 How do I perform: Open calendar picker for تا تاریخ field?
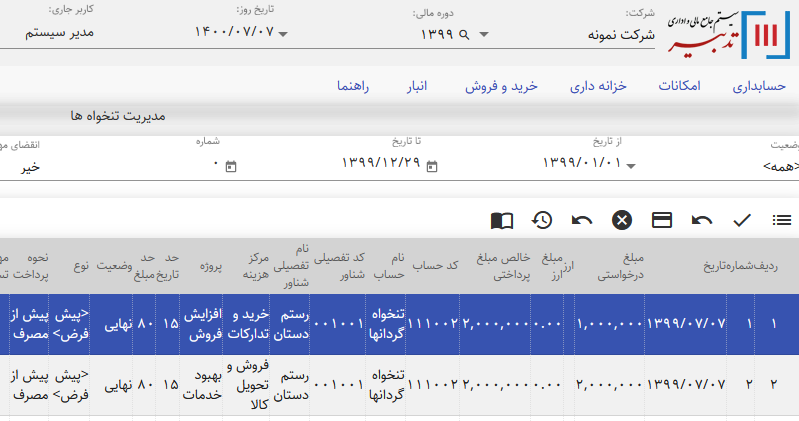pyautogui.click(x=431, y=166)
